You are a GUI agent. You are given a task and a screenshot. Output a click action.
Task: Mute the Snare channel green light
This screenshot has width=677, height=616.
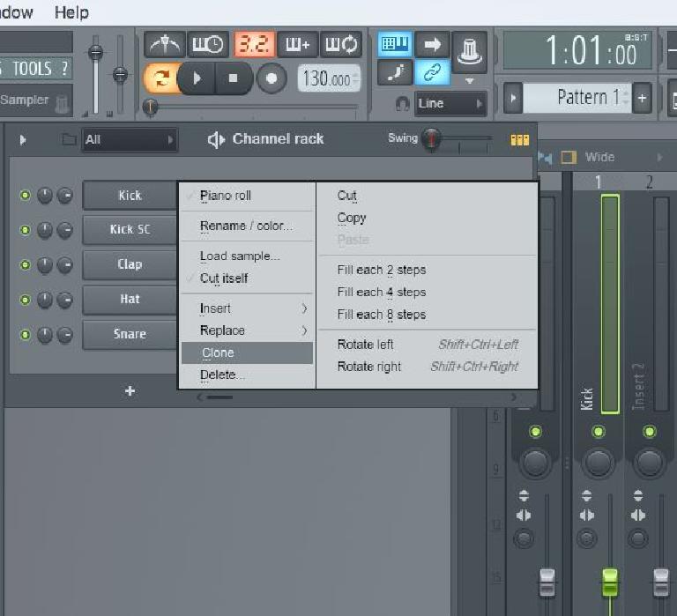click(x=25, y=335)
